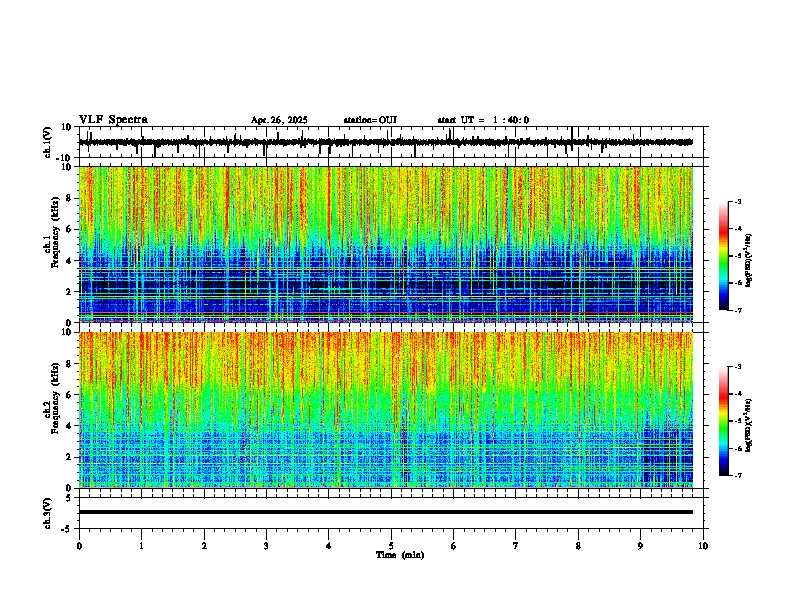792x612 pixels.
Task: Click the 'start UT = 1:40:0' text
Action: 483,120
